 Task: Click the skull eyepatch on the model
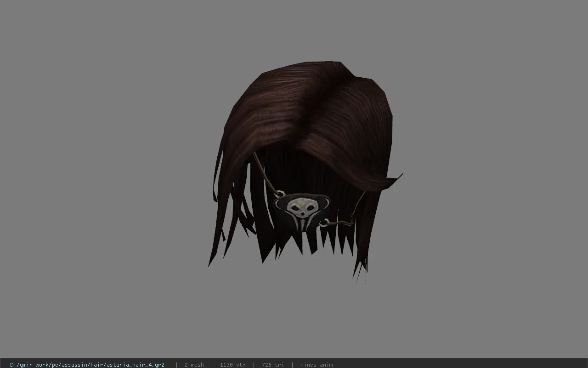coord(302,212)
